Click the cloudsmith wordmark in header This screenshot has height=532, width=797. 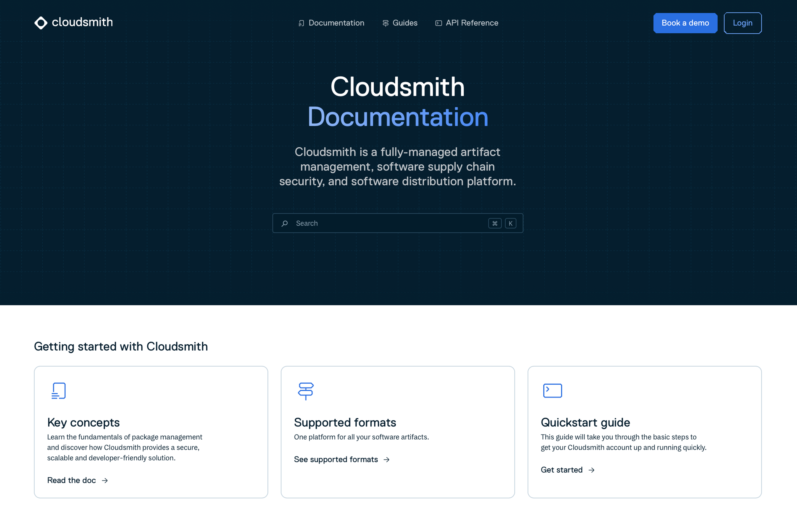[x=82, y=22]
